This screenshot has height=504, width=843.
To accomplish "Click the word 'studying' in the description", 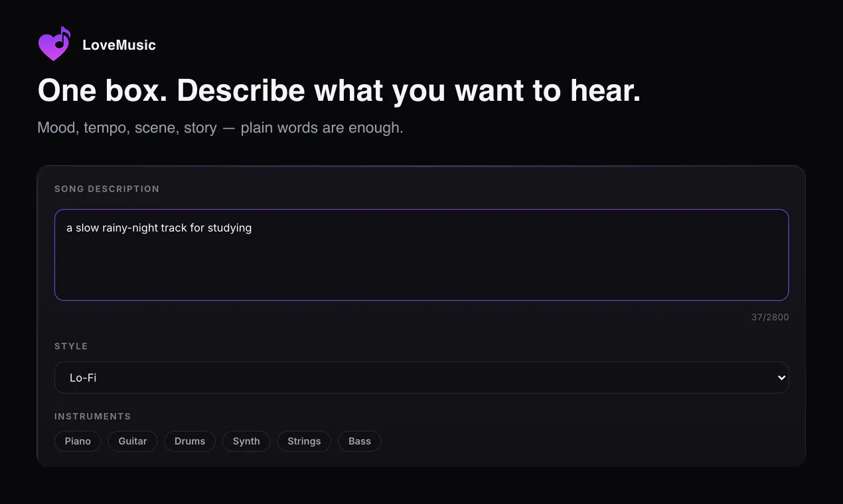I will tap(230, 228).
